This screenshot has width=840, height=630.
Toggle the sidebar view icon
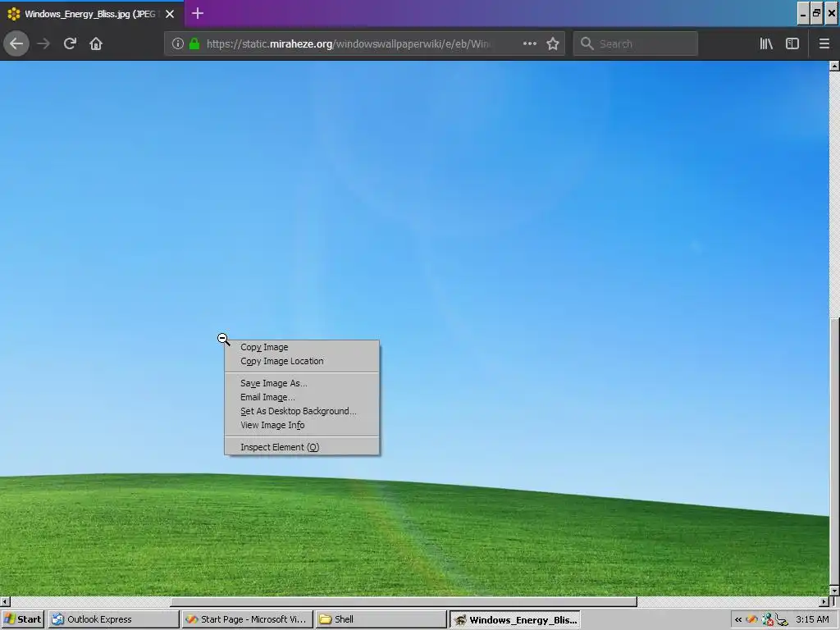792,43
